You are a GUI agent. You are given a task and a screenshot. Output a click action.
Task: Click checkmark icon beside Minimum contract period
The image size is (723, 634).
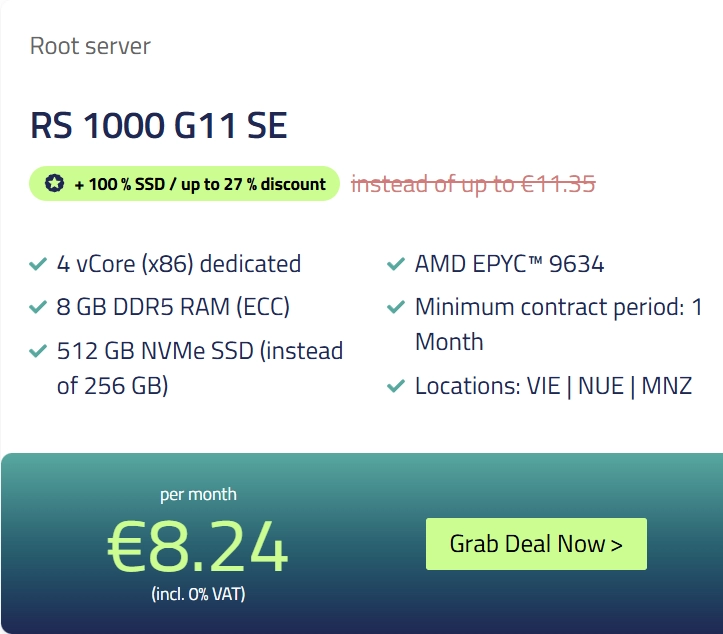click(x=396, y=307)
